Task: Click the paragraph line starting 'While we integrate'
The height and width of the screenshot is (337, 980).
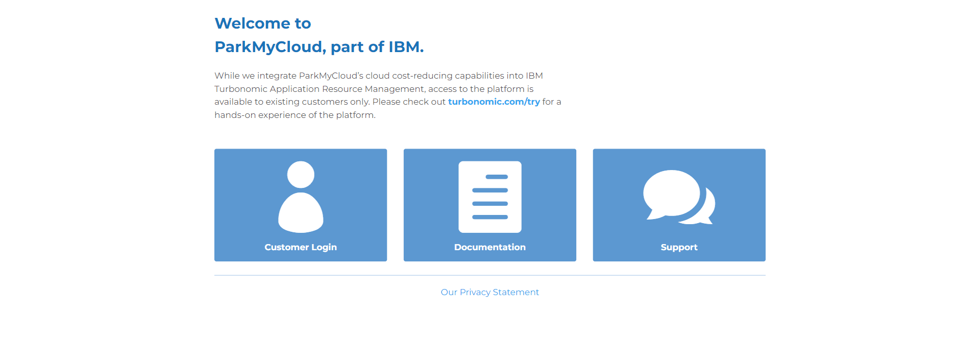Action: point(379,76)
